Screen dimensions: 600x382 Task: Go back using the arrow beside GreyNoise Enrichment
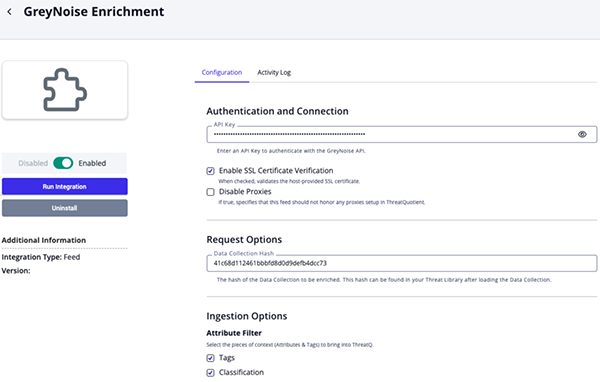tap(10, 12)
